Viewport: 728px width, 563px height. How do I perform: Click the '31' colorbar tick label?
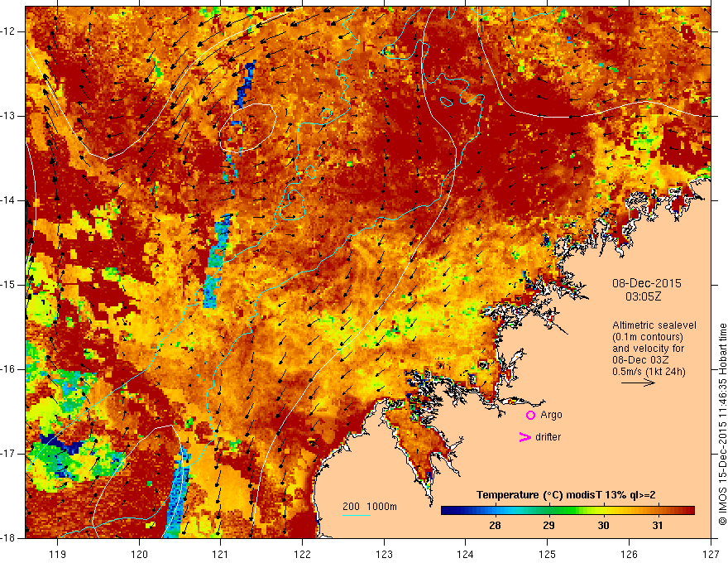[x=658, y=526]
